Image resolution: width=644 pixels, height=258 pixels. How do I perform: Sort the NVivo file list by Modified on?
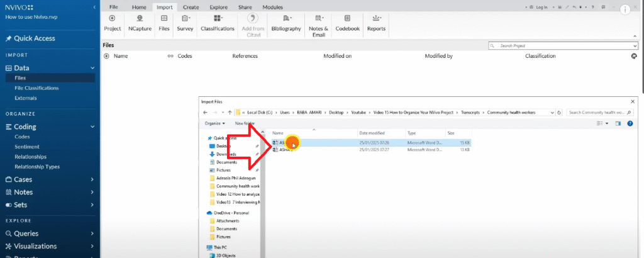(337, 56)
